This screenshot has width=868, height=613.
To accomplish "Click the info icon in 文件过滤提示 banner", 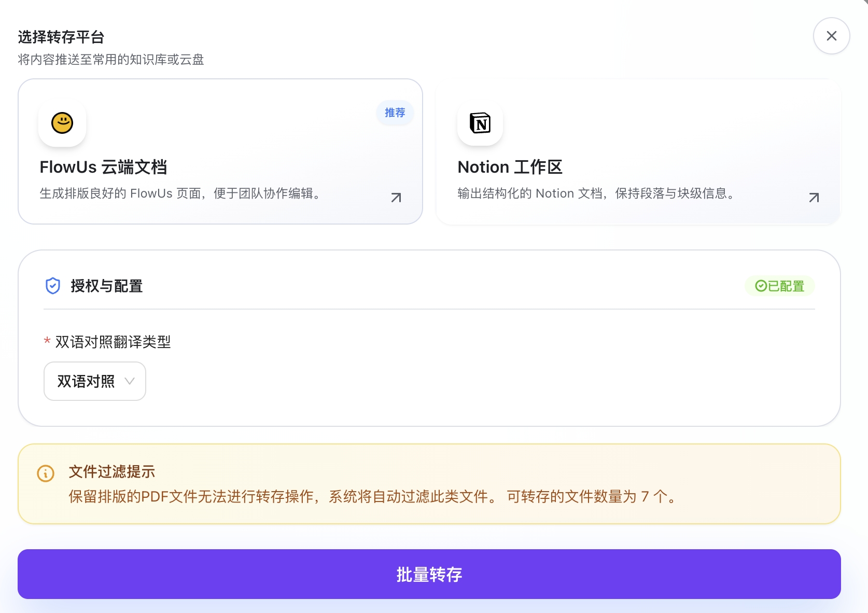I will click(46, 473).
